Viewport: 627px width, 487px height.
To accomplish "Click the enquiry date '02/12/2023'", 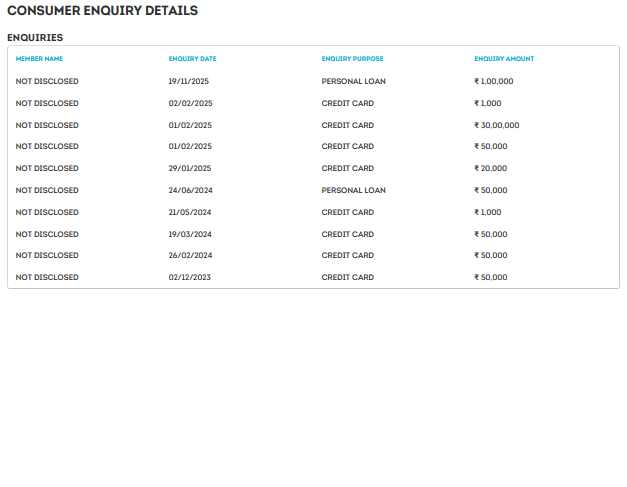I will pos(190,277).
